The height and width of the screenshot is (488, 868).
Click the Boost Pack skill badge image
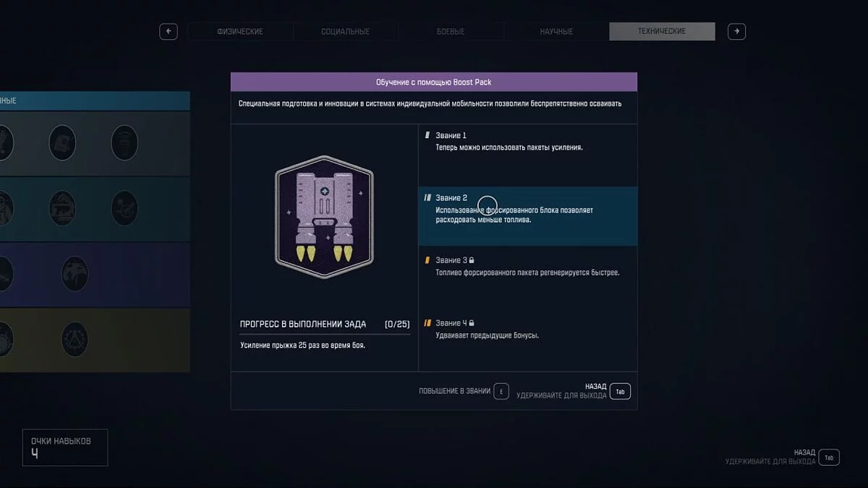(324, 218)
